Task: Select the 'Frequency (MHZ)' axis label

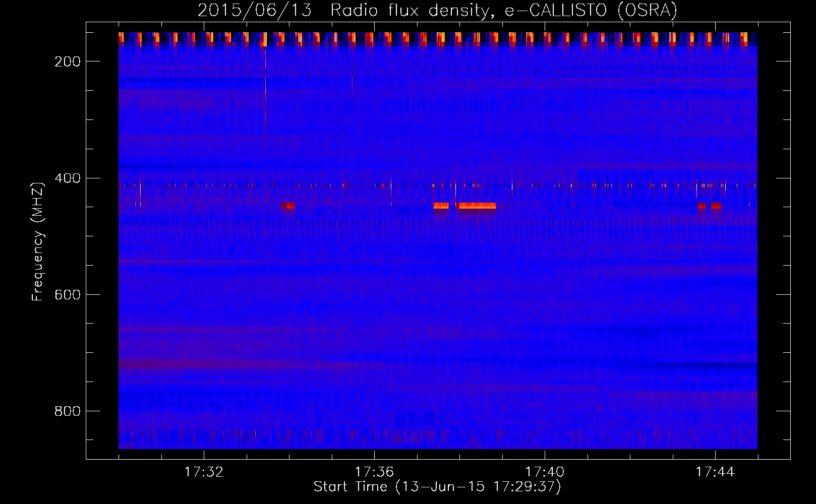Action: (38, 242)
